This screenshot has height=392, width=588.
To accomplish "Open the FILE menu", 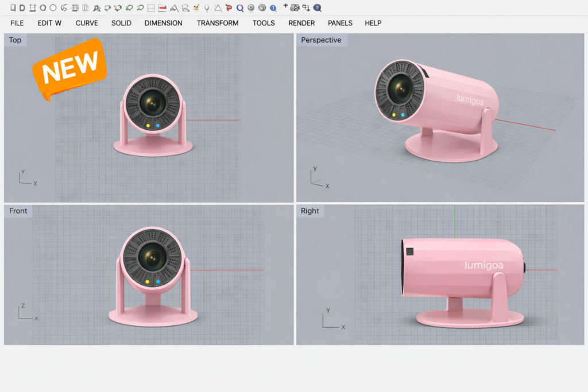I will [17, 24].
